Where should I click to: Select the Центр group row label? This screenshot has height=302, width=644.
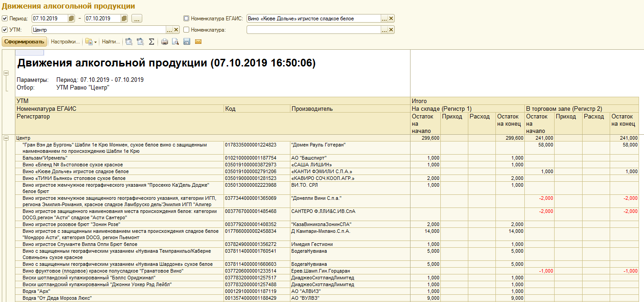pyautogui.click(x=23, y=138)
